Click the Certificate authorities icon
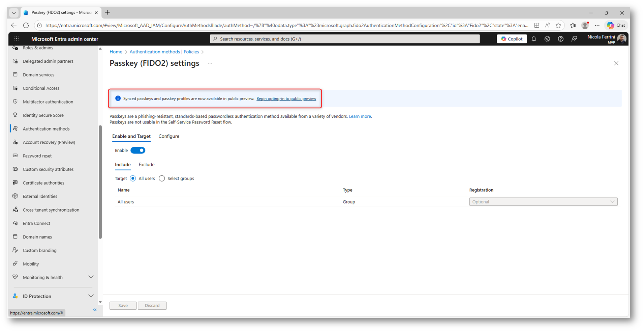 (x=15, y=183)
